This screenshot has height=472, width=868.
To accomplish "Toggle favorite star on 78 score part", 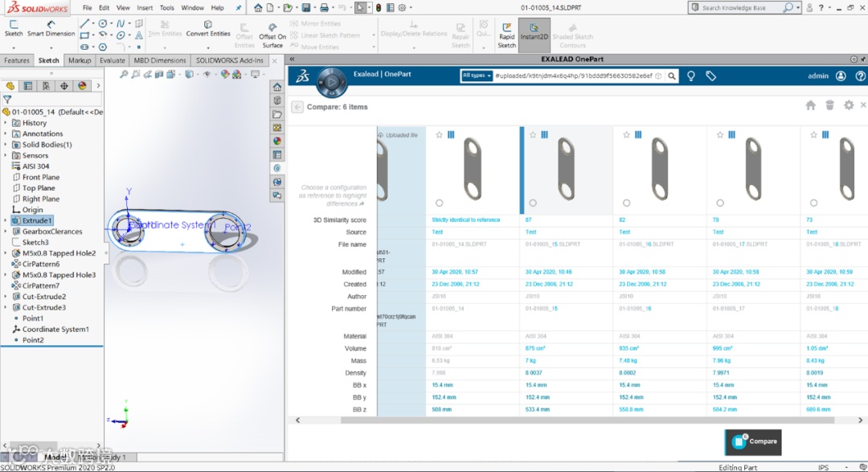I will 720,135.
